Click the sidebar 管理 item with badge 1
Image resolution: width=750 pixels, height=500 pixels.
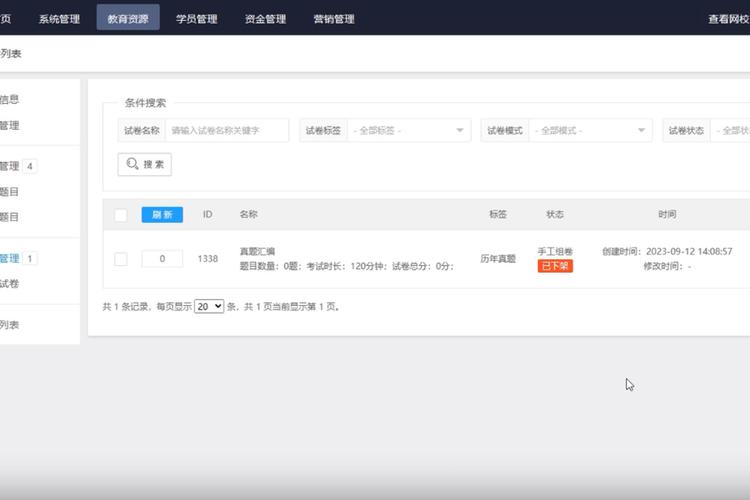pos(9,259)
